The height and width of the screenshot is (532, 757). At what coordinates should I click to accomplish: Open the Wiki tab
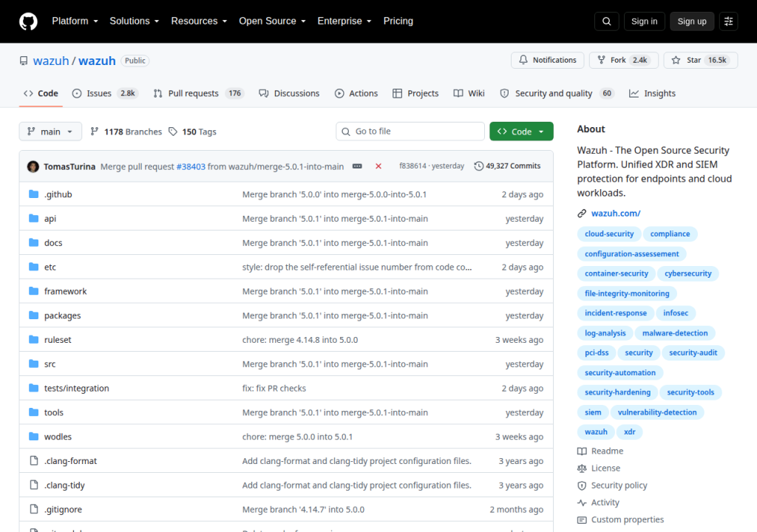point(469,94)
